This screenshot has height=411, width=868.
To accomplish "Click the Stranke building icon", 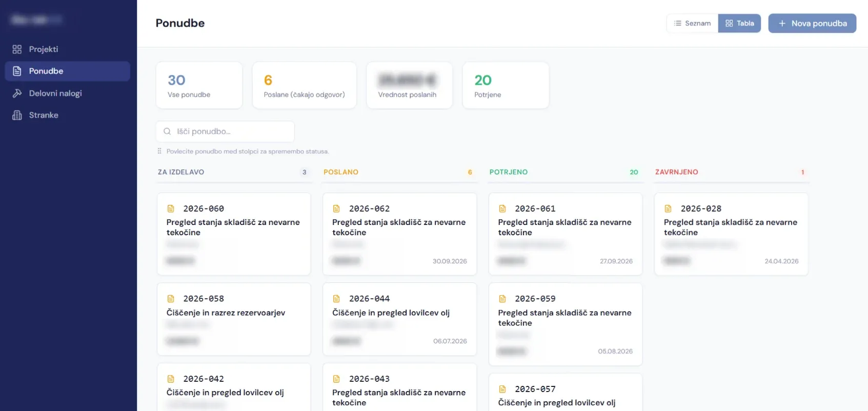I will click(17, 115).
